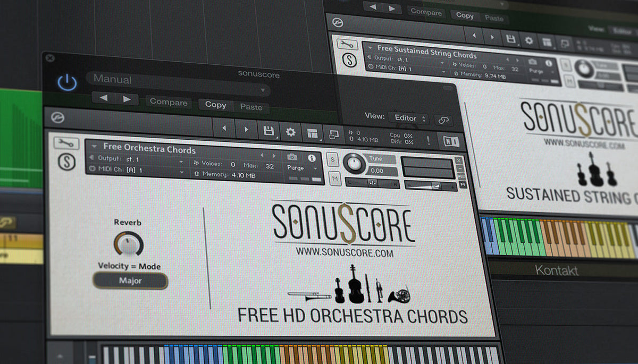Click Copy in the back Sustained String window
The width and height of the screenshot is (638, 364).
pos(465,15)
